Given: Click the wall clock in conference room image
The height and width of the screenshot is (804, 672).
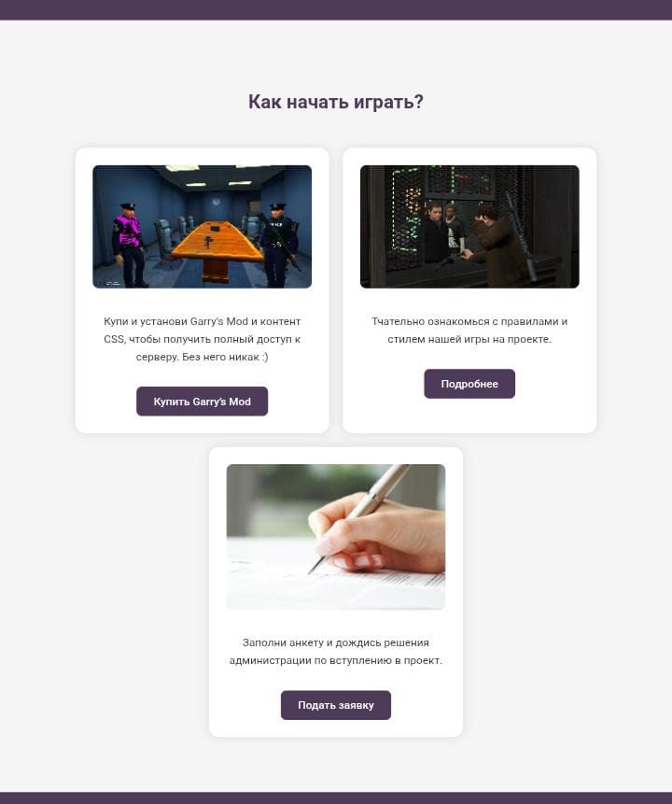Looking at the screenshot, I should pyautogui.click(x=217, y=202).
